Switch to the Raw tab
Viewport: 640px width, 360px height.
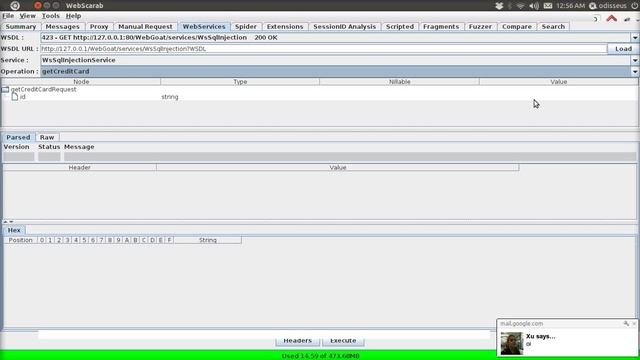(x=47, y=138)
